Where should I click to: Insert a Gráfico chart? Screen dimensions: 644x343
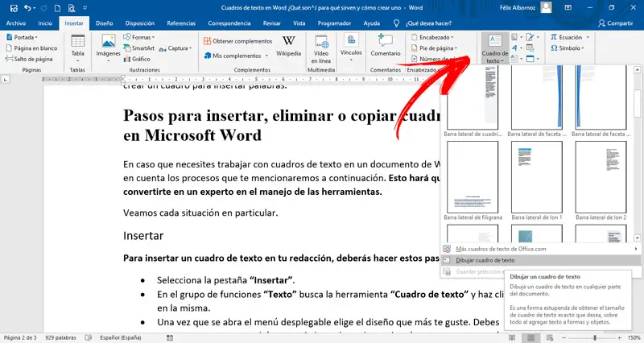pyautogui.click(x=137, y=59)
